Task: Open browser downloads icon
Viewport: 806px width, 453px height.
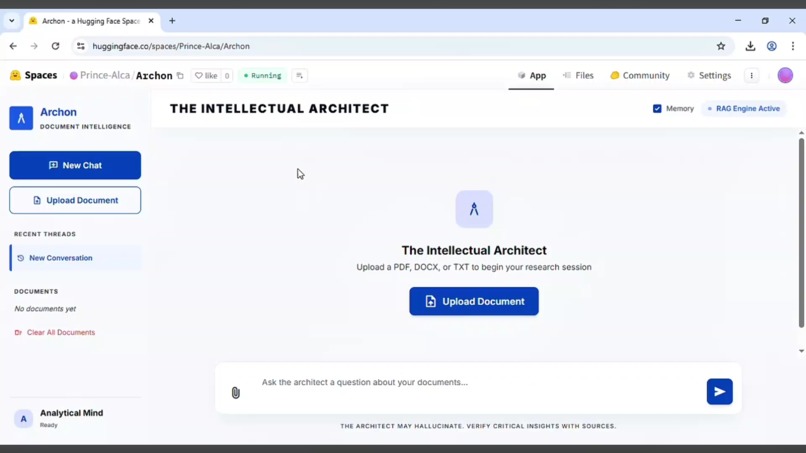Action: 750,46
